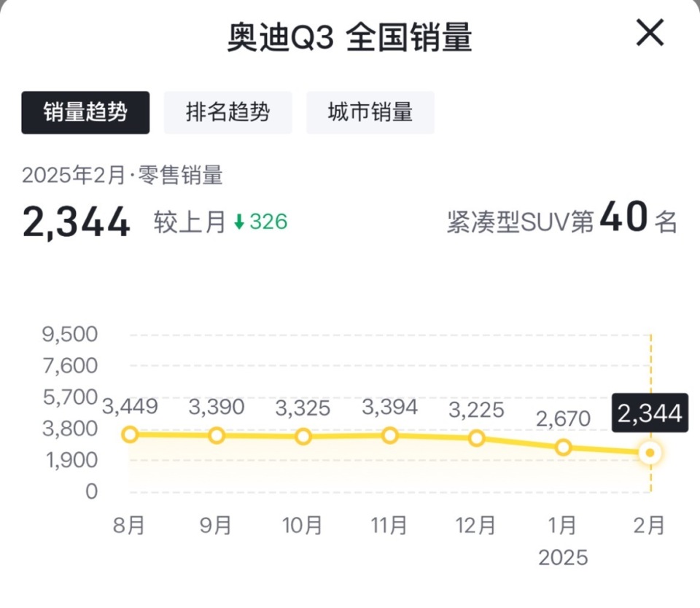Screen dimensions: 700x608
Task: Click the December data point showing 3,225
Action: tap(476, 438)
